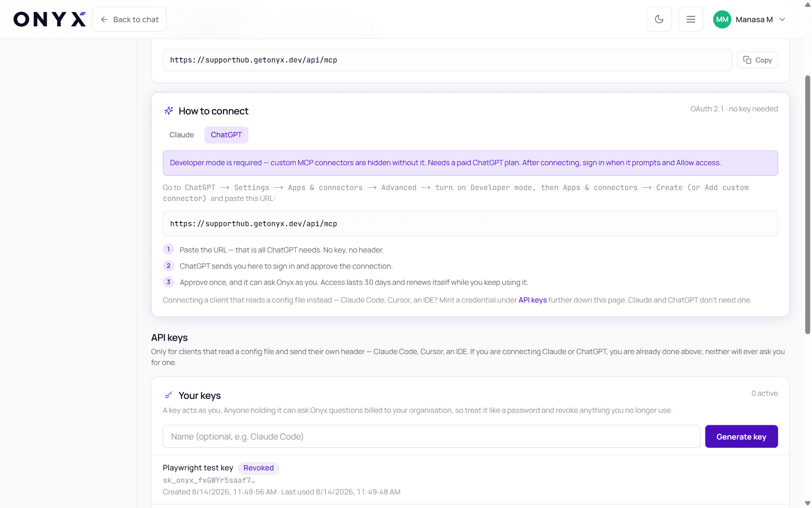Click the 0 active keys count
Viewport: 812px width, 508px height.
[765, 393]
